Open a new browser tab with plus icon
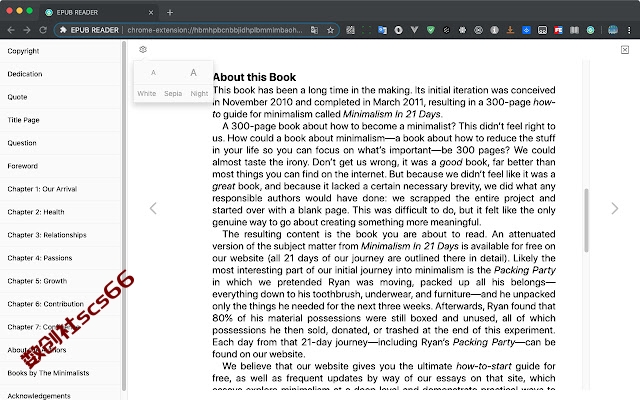Image resolution: width=640 pixels, height=400 pixels. pyautogui.click(x=170, y=13)
